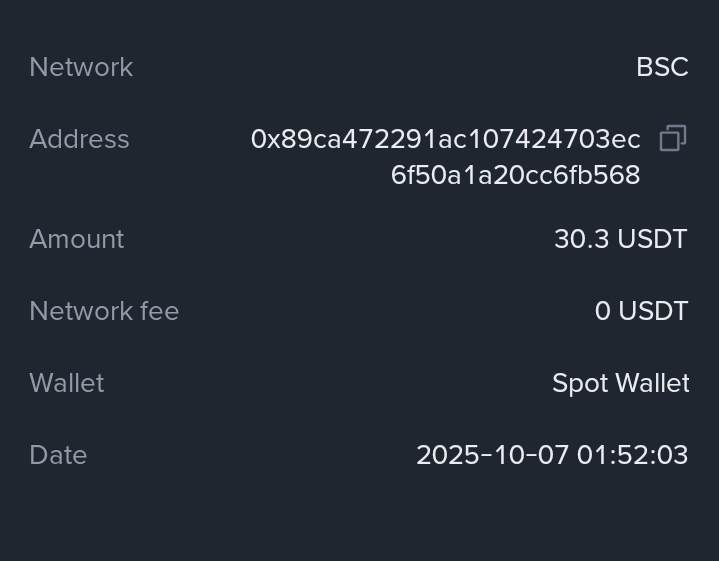Click the Network fee label
719x561 pixels.
point(104,311)
